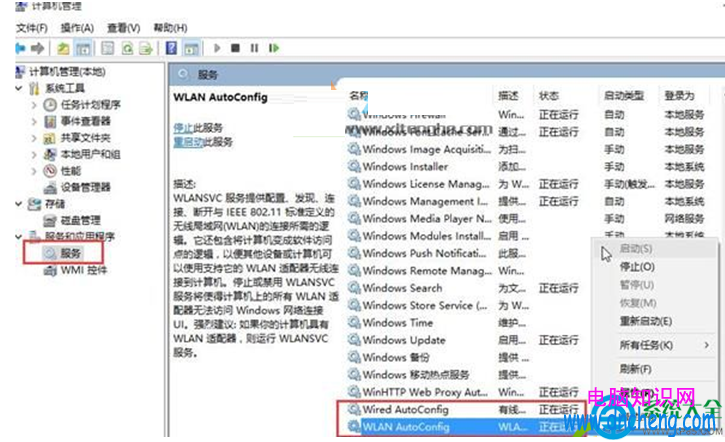The width and height of the screenshot is (725, 442).
Task: Click the 重启动 this service link
Action: (x=188, y=142)
